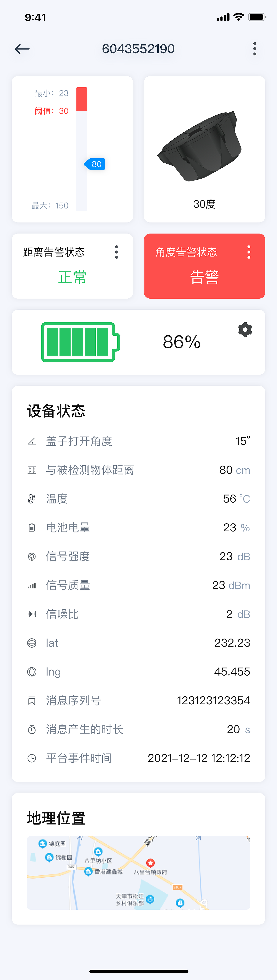Open the map in 地理位置 section
277x980 pixels.
coord(138,873)
